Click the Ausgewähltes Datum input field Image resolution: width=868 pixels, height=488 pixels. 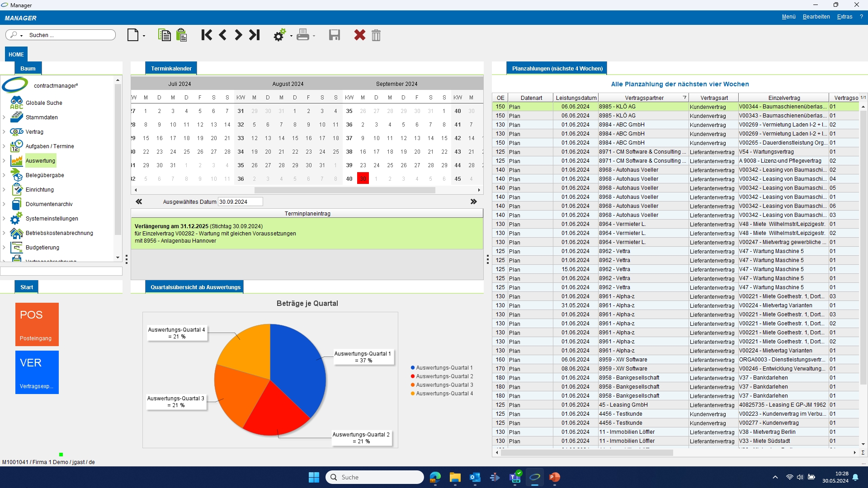coord(240,202)
